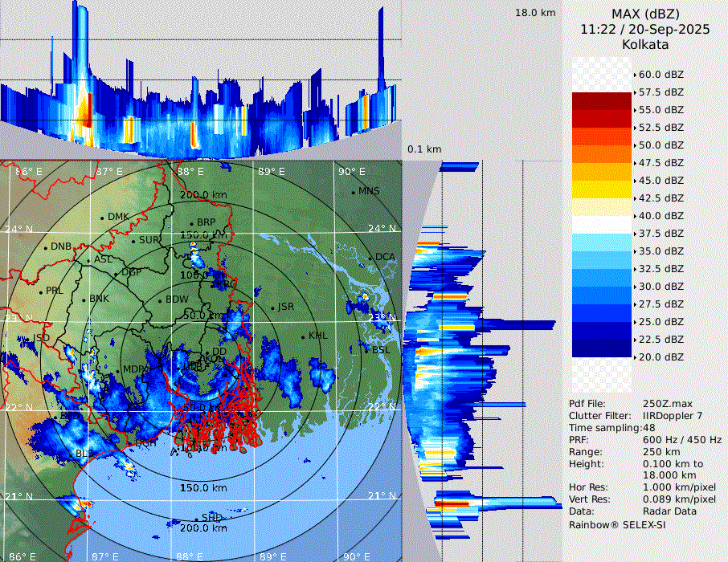
Task: Select the 11:22 / 20-Sep-2025 timestamp
Action: [645, 29]
